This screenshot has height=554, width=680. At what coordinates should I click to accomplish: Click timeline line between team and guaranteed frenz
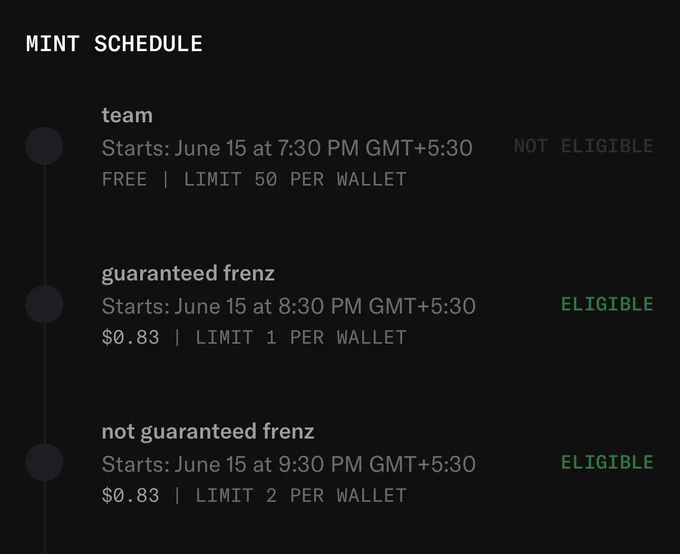point(44,225)
